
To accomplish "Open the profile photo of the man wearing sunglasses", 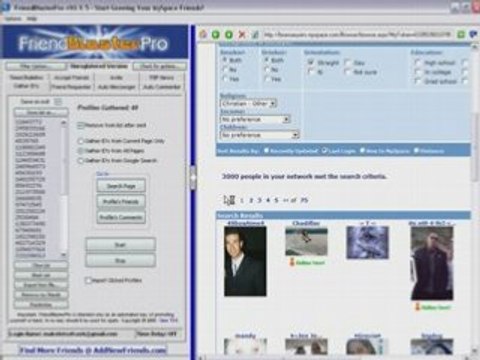I will click(x=432, y=263).
